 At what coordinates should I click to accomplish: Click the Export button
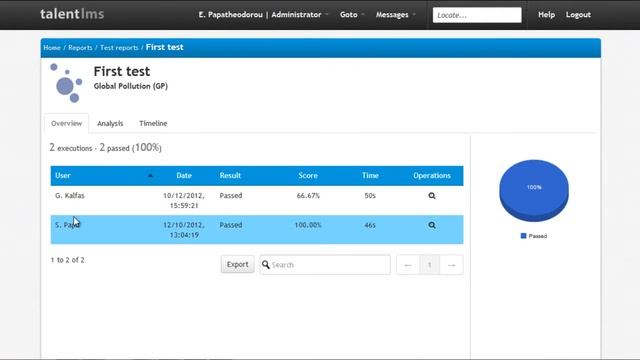(x=238, y=264)
